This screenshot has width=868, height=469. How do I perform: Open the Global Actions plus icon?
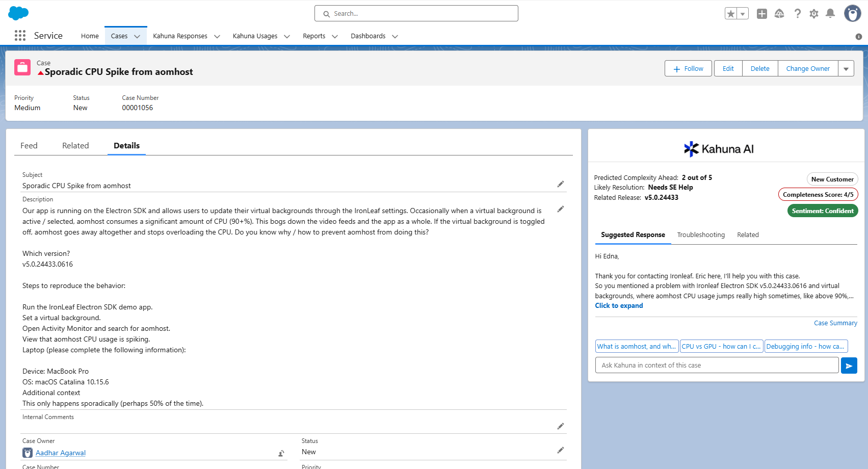click(x=762, y=14)
